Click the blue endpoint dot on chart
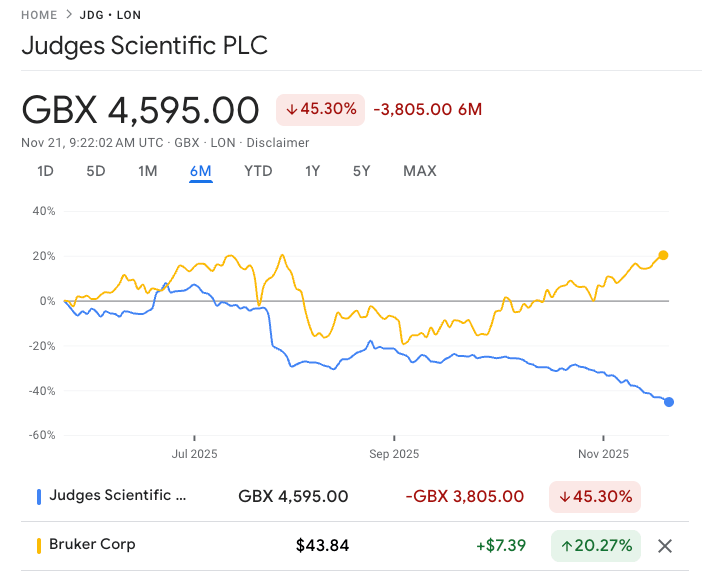This screenshot has width=702, height=574. [668, 402]
